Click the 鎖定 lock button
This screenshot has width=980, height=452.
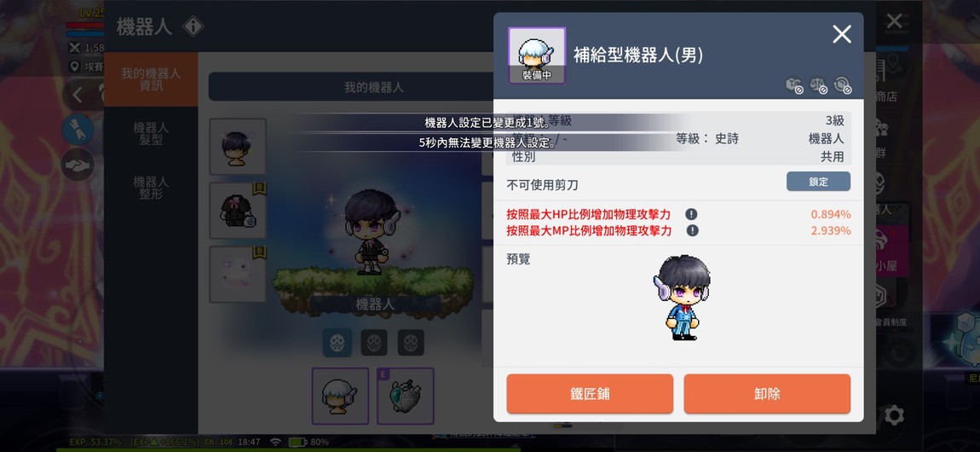[818, 182]
